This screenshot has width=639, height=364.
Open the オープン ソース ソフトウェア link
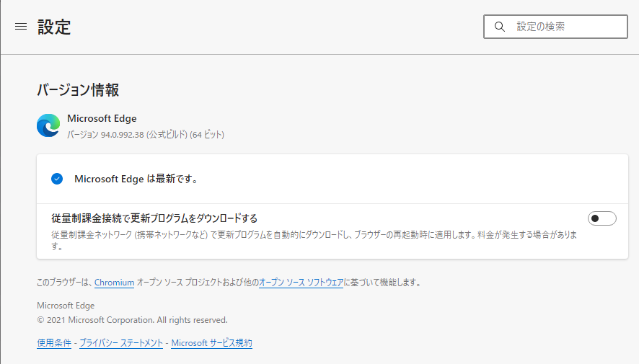pos(301,282)
